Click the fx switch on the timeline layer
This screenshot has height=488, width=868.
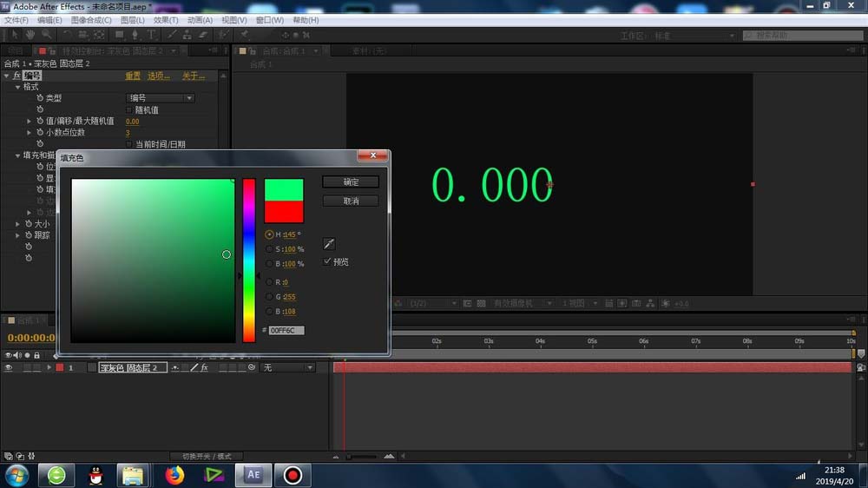pyautogui.click(x=205, y=368)
